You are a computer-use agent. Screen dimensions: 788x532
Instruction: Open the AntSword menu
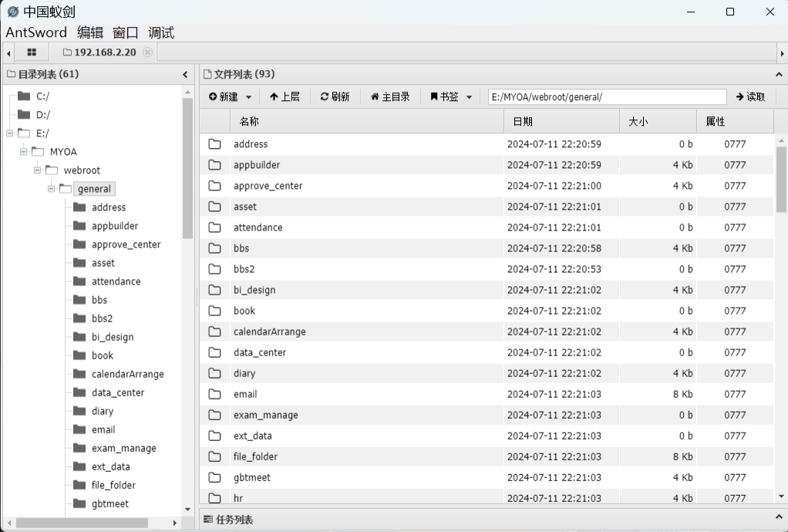click(36, 32)
